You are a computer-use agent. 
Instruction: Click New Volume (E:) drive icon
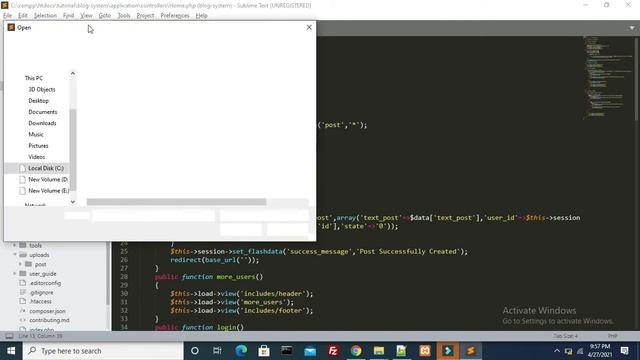click(x=22, y=191)
